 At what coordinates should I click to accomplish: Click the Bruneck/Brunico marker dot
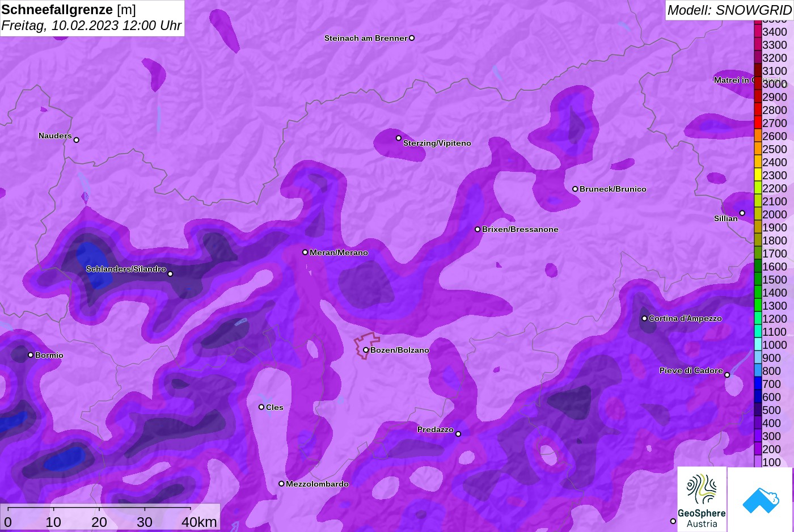(x=575, y=189)
